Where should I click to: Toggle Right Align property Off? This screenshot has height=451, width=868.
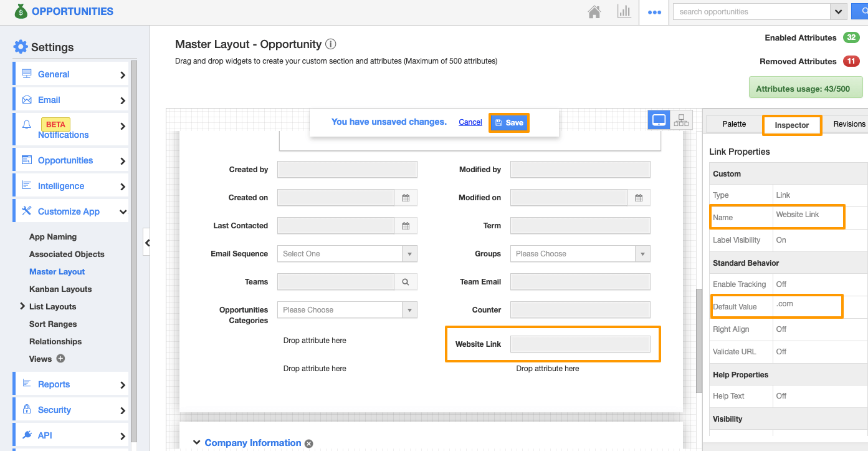[781, 329]
